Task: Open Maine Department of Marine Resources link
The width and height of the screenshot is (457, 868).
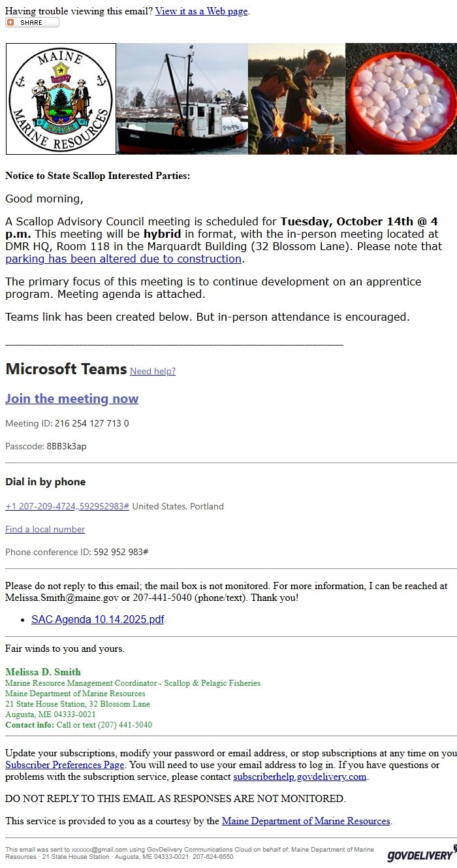Action: point(306,821)
